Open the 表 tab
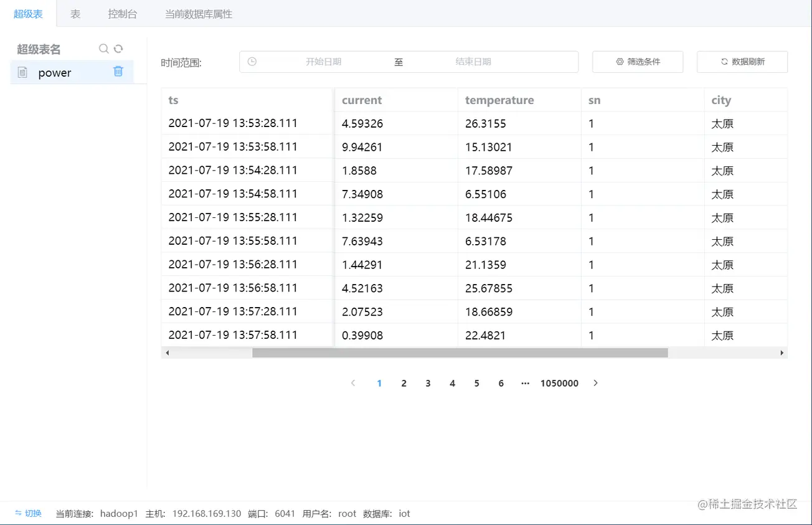Screen dimensions: 812x525 (x=75, y=14)
